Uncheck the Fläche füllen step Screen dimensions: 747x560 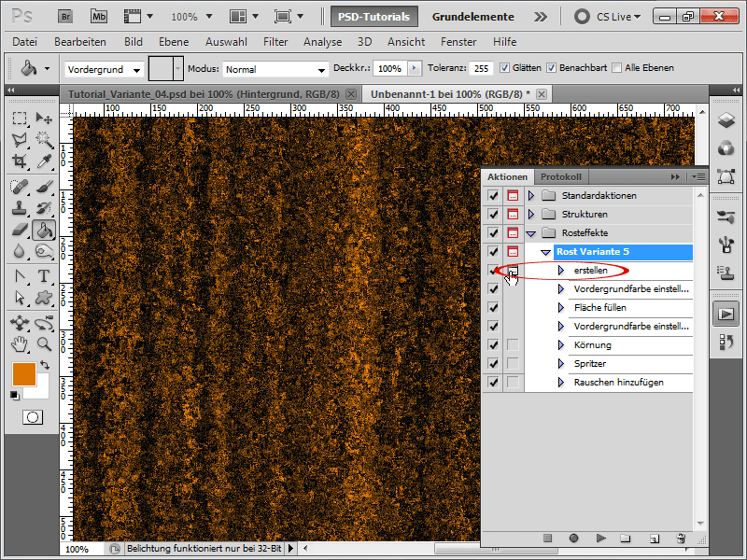(x=493, y=308)
